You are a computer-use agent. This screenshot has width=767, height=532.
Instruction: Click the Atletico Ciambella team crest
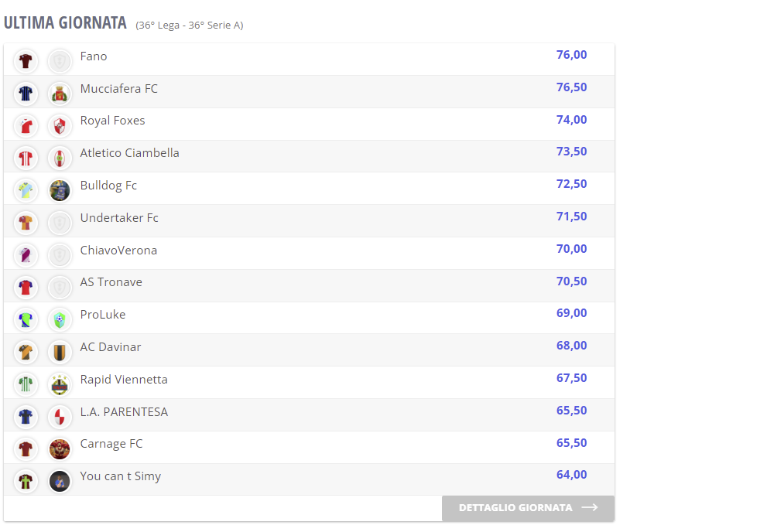[60, 159]
